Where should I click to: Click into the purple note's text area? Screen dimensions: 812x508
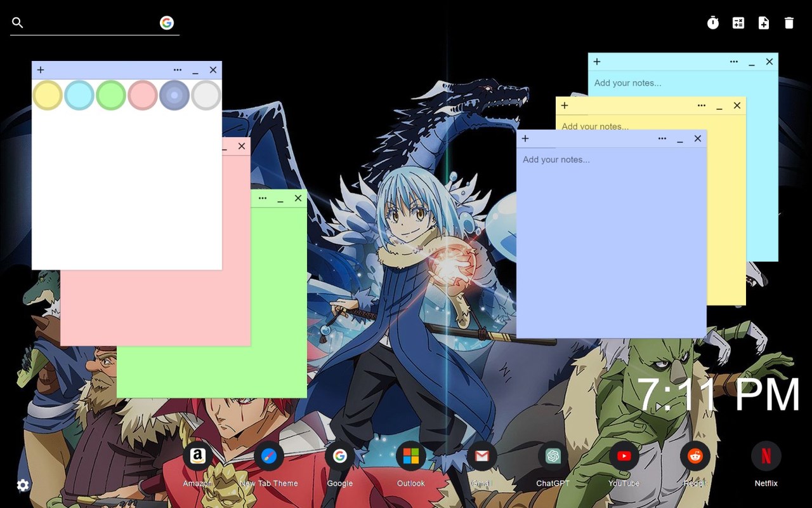click(x=612, y=243)
